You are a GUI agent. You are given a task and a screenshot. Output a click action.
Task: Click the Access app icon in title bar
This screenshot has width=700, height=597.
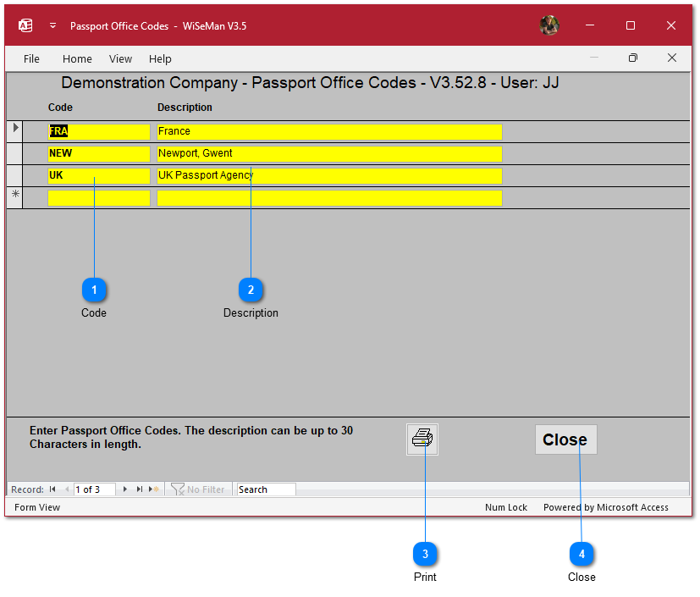coord(25,25)
